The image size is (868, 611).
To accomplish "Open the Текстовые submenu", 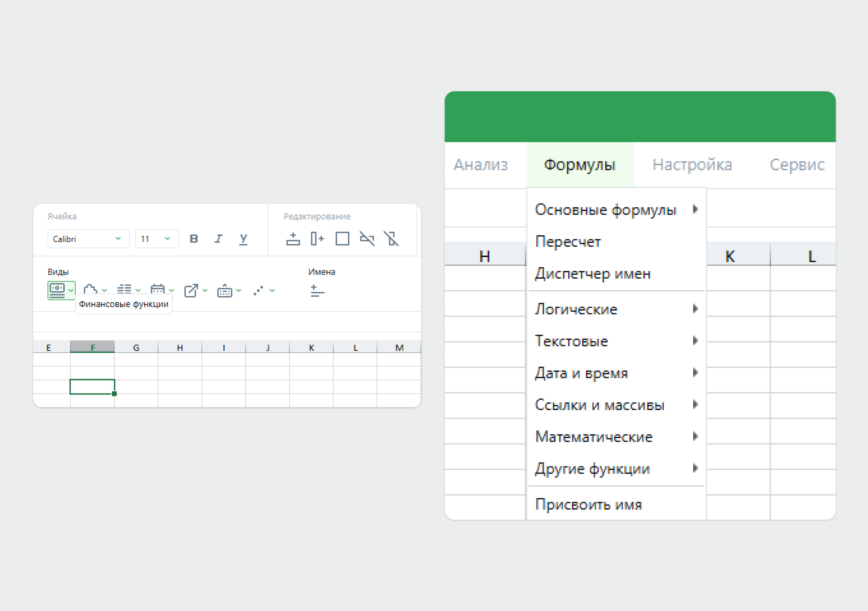I will tap(617, 341).
